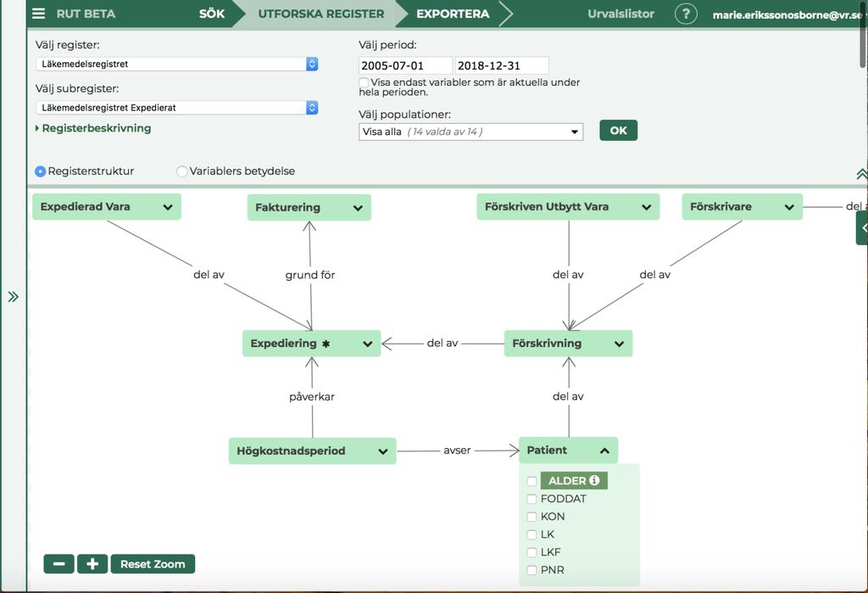This screenshot has width=868, height=593.
Task: Collapse the filter panel double-chevron up icon
Action: click(x=861, y=175)
